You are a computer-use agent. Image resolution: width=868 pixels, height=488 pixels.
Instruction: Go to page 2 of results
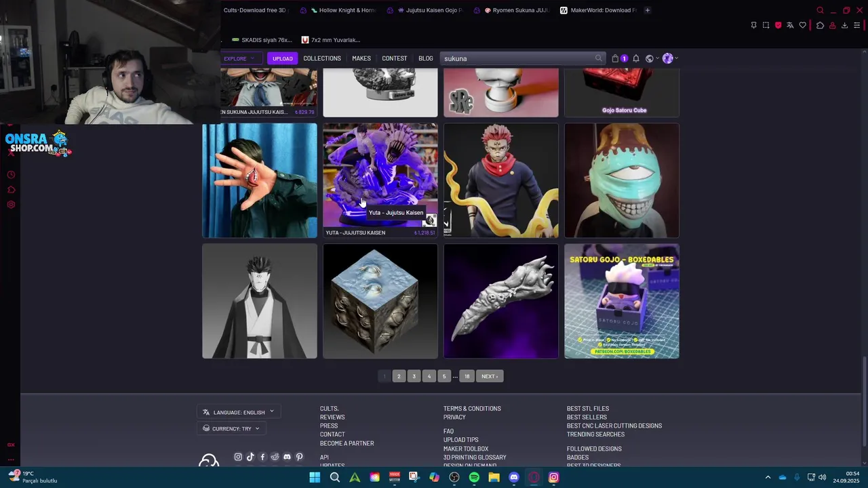pyautogui.click(x=399, y=376)
